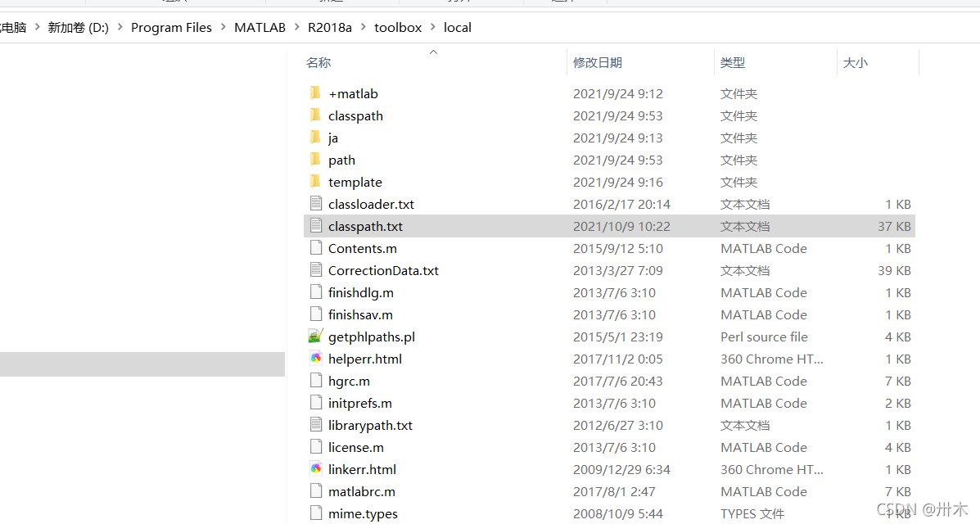The width and height of the screenshot is (980, 524).
Task: Click the Contents.m file icon
Action: [x=316, y=247]
